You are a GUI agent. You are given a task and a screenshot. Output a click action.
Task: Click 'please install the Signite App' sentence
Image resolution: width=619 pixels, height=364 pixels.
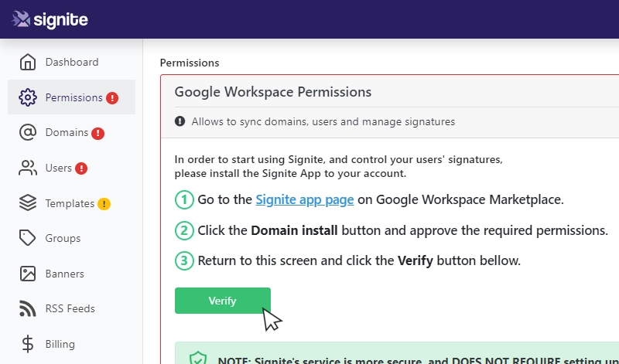click(290, 174)
